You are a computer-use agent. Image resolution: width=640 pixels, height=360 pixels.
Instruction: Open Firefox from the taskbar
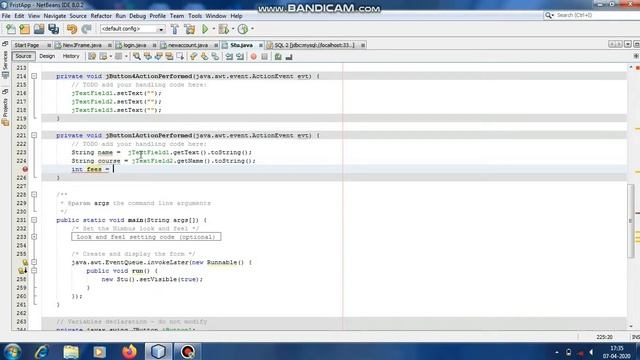129,351
